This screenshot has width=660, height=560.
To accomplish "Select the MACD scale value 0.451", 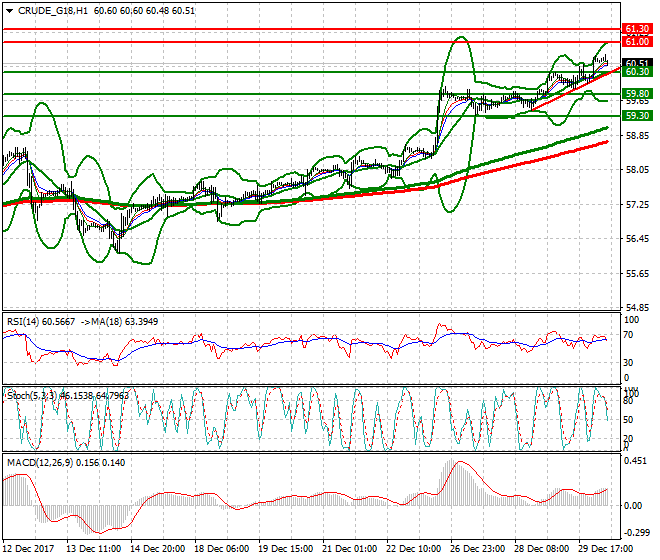I will coord(636,461).
